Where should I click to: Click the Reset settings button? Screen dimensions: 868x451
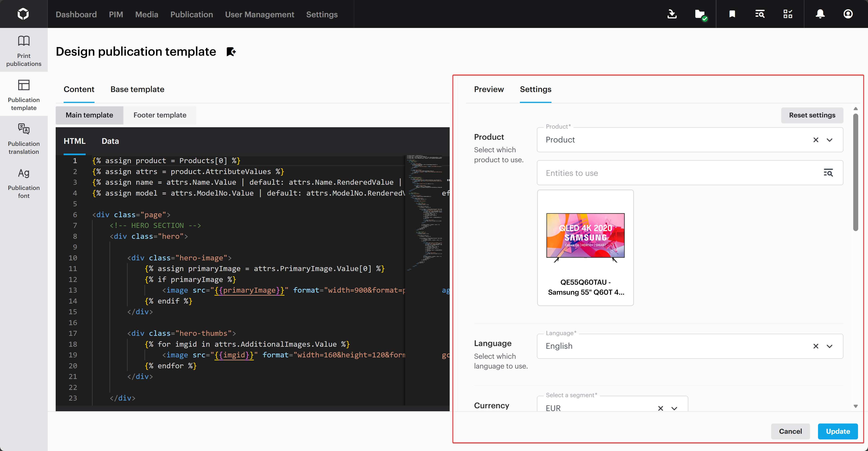(x=812, y=115)
